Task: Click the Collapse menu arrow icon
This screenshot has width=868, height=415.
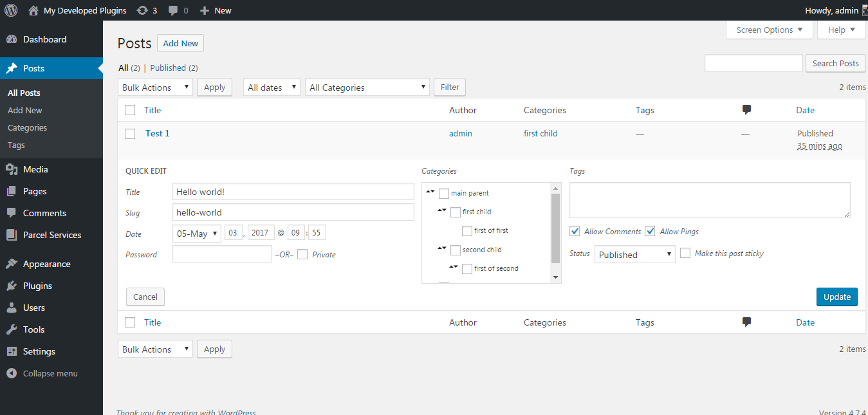Action: click(12, 373)
